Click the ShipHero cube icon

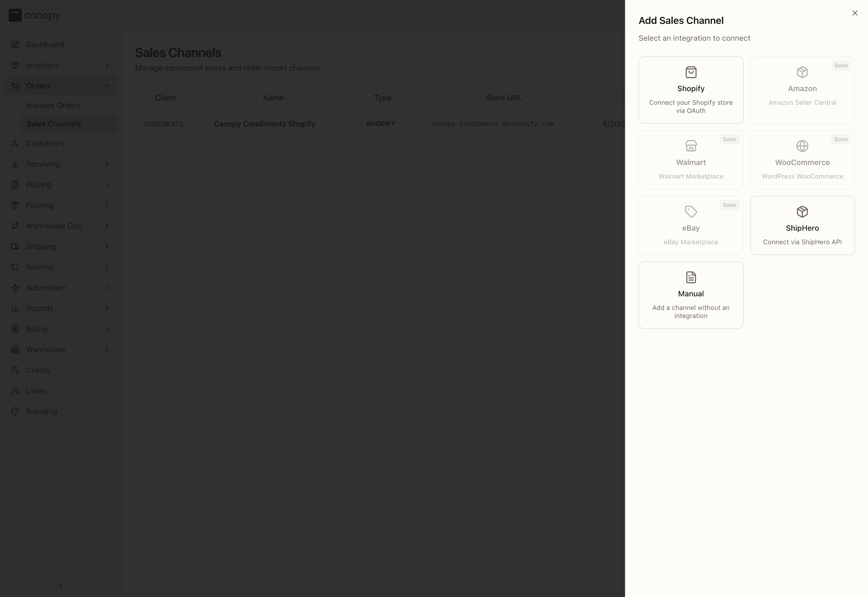[x=802, y=211]
